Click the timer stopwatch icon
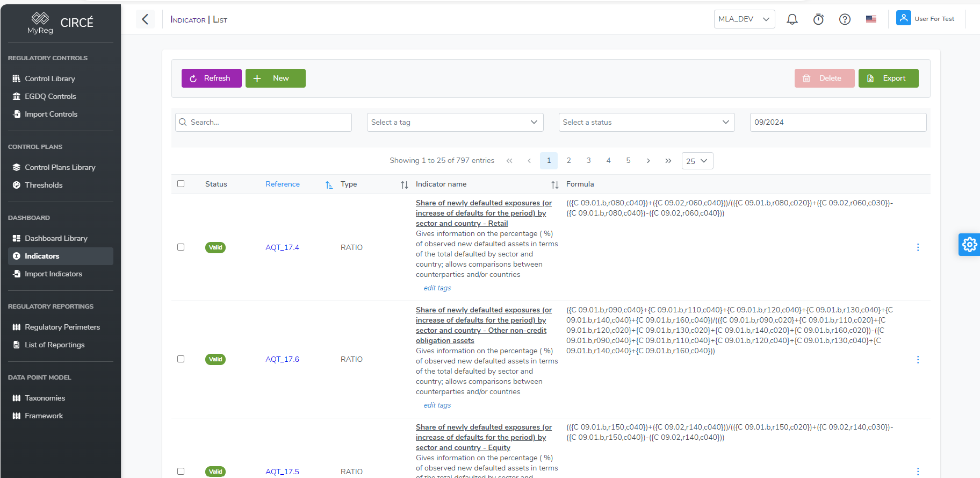Viewport: 980px width, 478px height. [818, 19]
